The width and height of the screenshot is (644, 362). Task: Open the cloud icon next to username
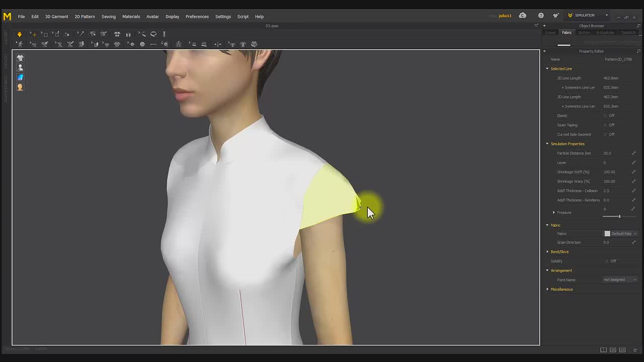pyautogui.click(x=522, y=16)
